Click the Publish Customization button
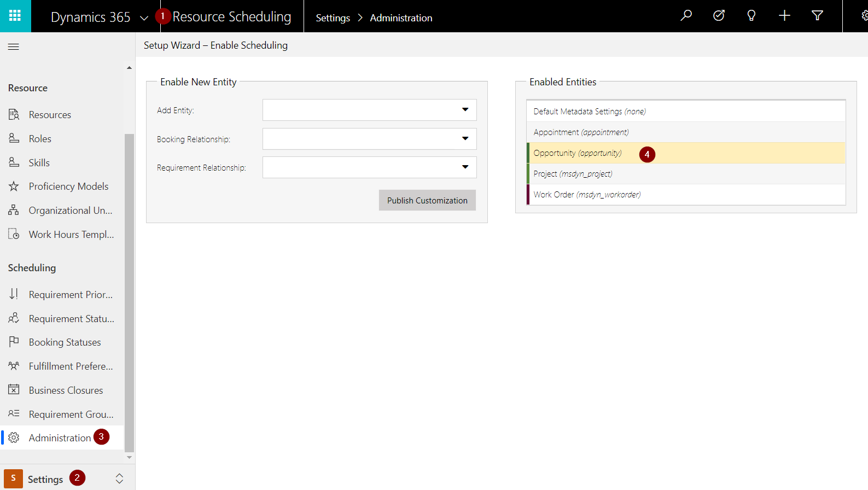This screenshot has width=868, height=490. [427, 200]
